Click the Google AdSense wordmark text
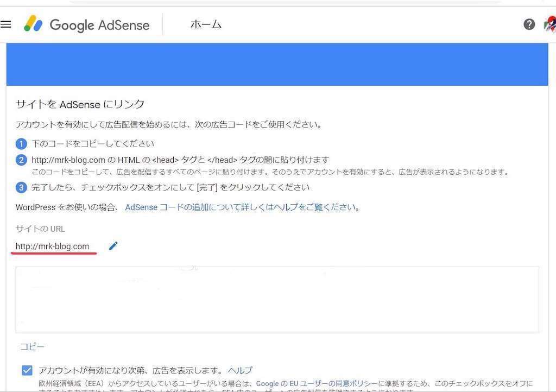Screen dimensions: 556x392 (100, 25)
